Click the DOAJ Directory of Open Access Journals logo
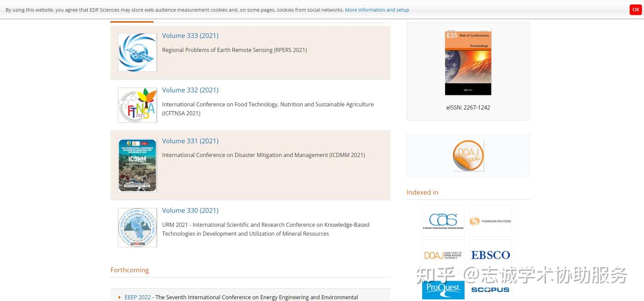Screen dimensions: 644x301 coord(443,254)
